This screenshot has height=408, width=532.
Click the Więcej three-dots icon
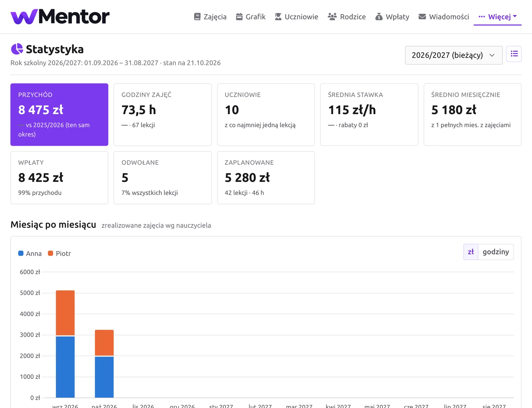(x=482, y=17)
